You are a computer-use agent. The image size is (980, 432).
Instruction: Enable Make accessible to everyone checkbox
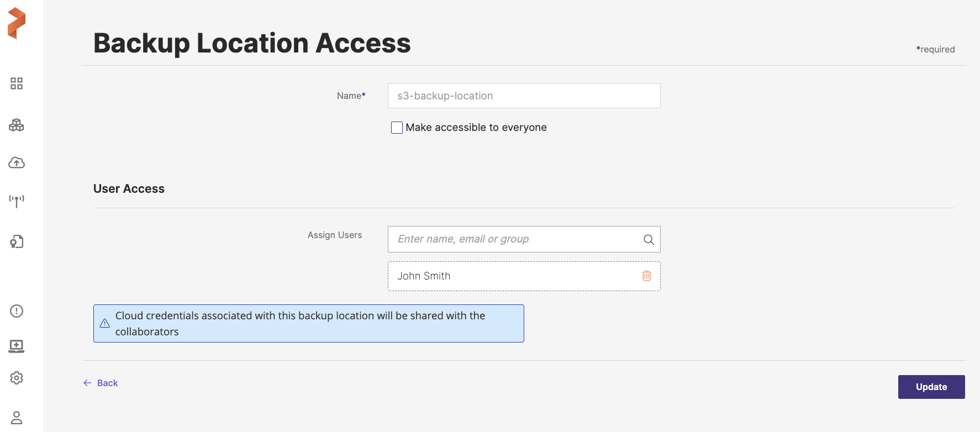pos(397,128)
